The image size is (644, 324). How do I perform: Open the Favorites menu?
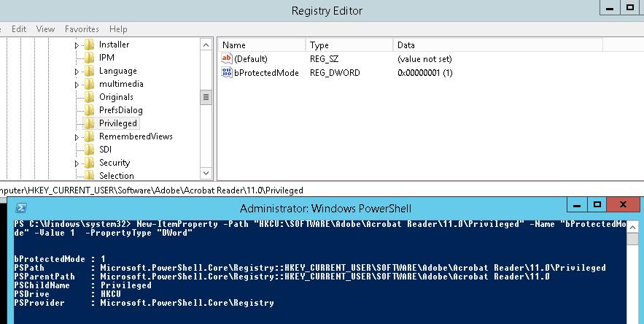(82, 29)
